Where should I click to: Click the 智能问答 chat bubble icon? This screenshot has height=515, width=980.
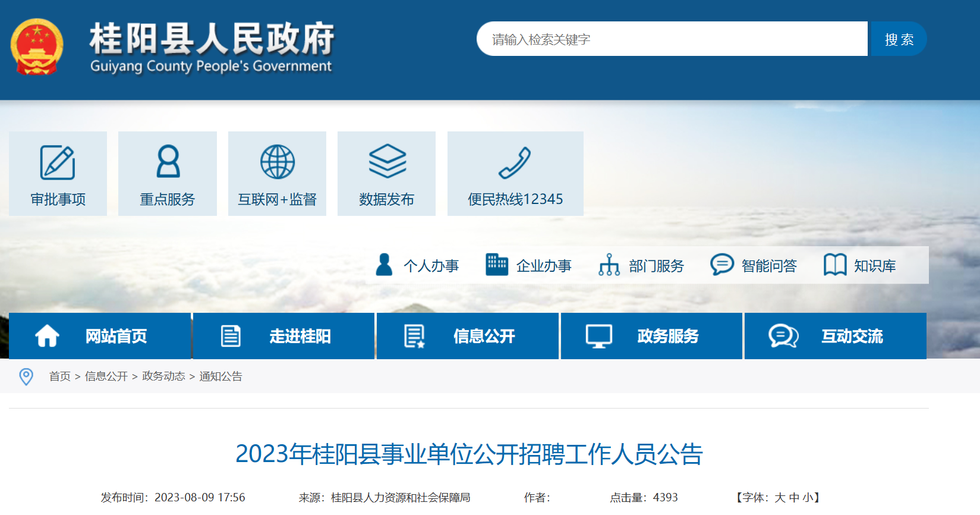[x=722, y=265]
